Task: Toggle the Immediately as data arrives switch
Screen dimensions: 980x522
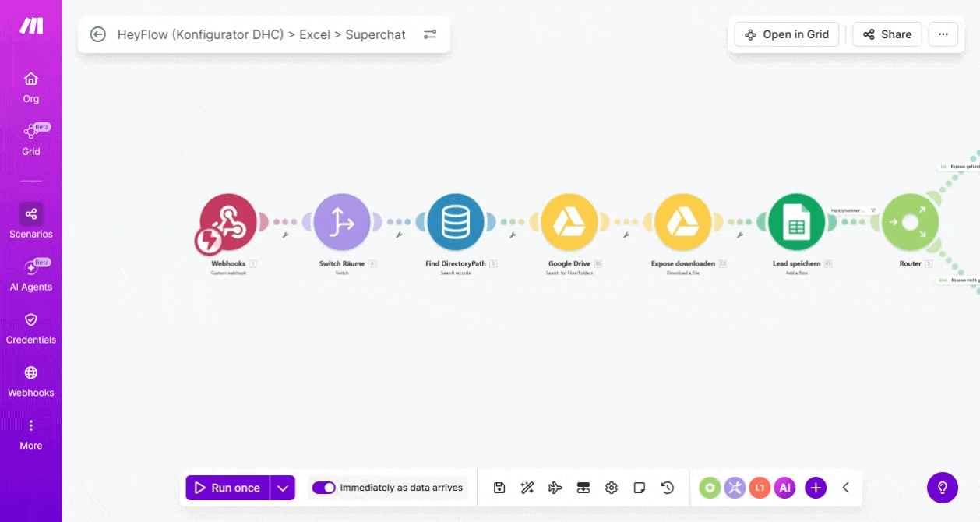Action: tap(323, 488)
